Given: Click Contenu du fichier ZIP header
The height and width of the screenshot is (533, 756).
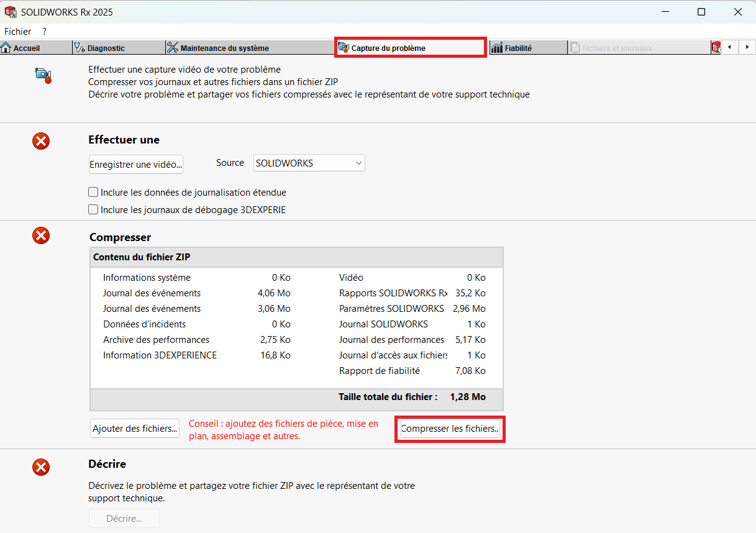Looking at the screenshot, I should (296, 257).
